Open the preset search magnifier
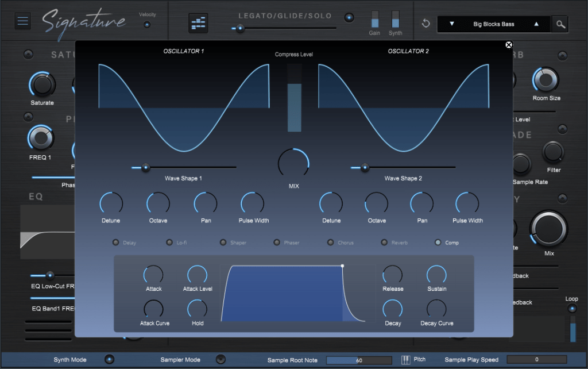The height and width of the screenshot is (369, 588). (560, 24)
